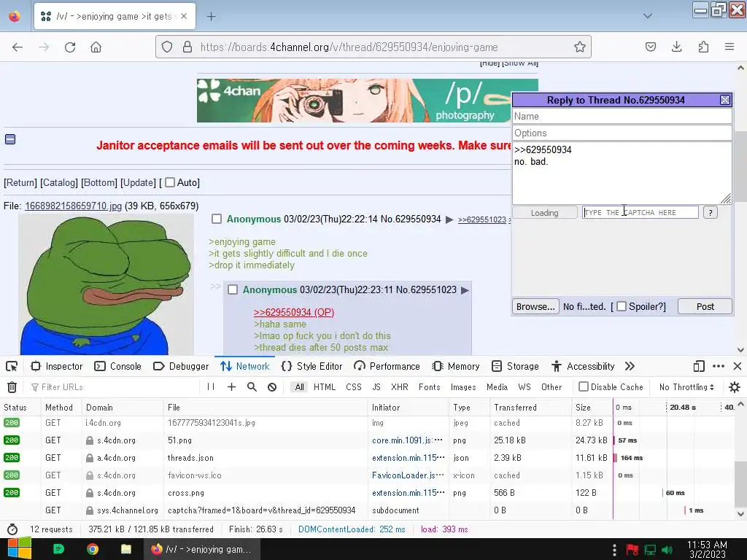Filter requests by XHR

[x=399, y=387]
